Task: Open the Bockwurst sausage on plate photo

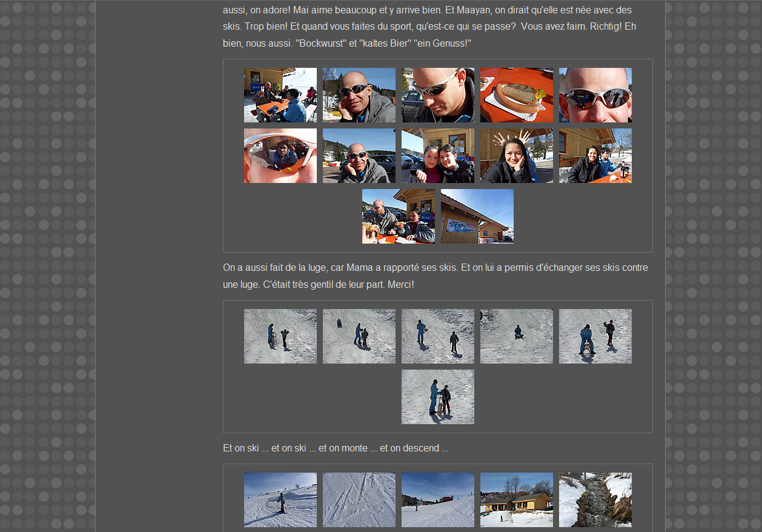Action: 516,95
